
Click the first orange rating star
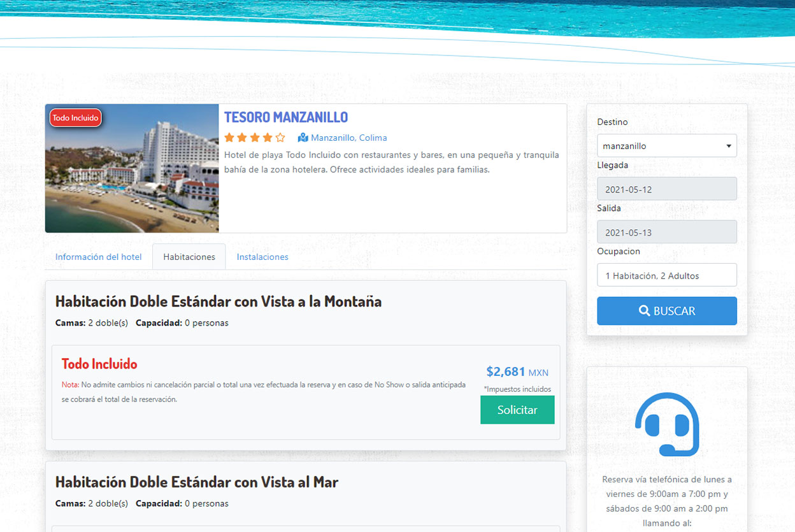pos(229,138)
